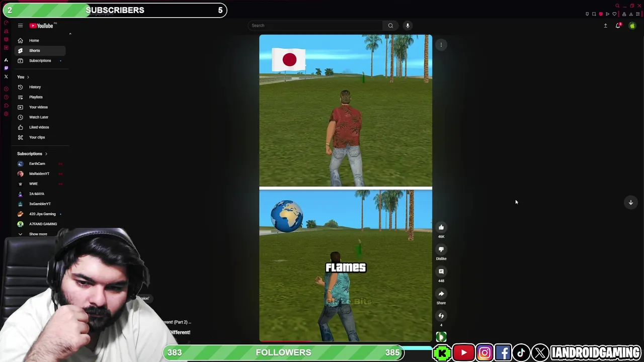Open the green account avatar
The height and width of the screenshot is (362, 644).
[632, 26]
